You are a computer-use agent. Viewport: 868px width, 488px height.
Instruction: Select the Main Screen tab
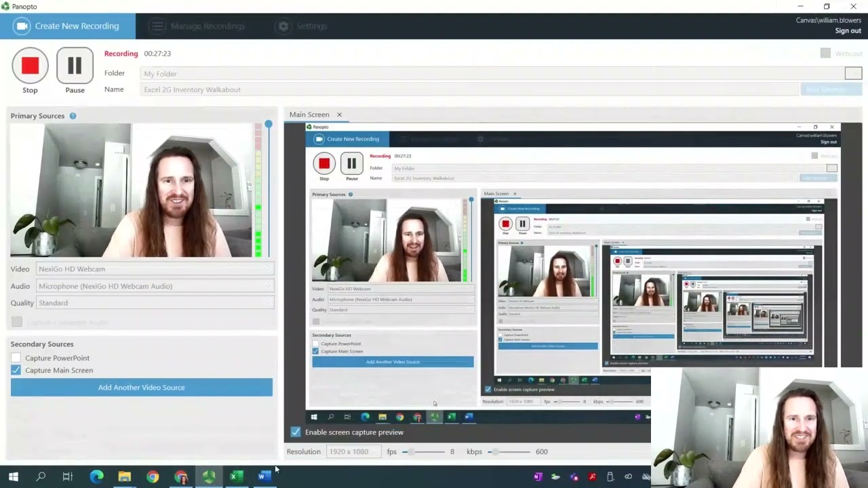309,115
